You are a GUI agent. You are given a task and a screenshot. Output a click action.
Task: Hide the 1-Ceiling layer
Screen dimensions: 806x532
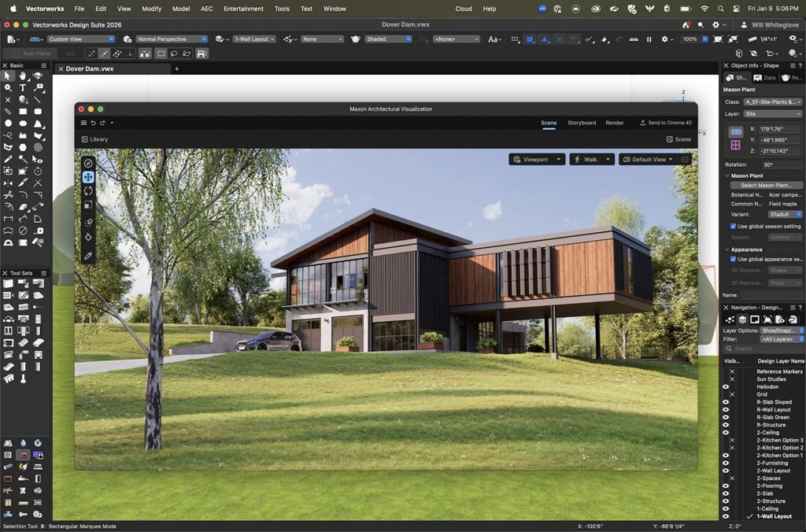(726, 509)
